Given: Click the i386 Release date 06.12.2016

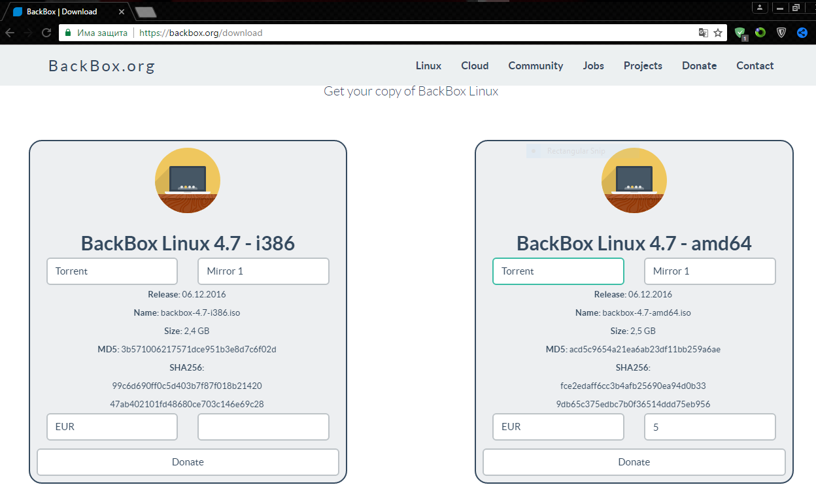Looking at the screenshot, I should pos(204,295).
